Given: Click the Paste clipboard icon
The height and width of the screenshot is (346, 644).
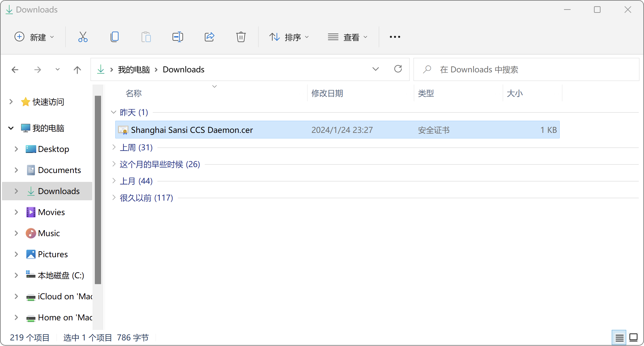Looking at the screenshot, I should [146, 37].
